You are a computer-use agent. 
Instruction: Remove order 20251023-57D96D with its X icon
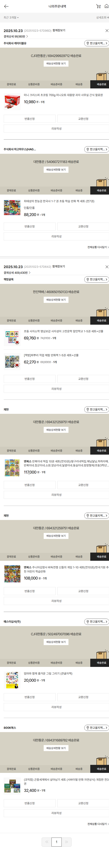pyautogui.click(x=107, y=31)
